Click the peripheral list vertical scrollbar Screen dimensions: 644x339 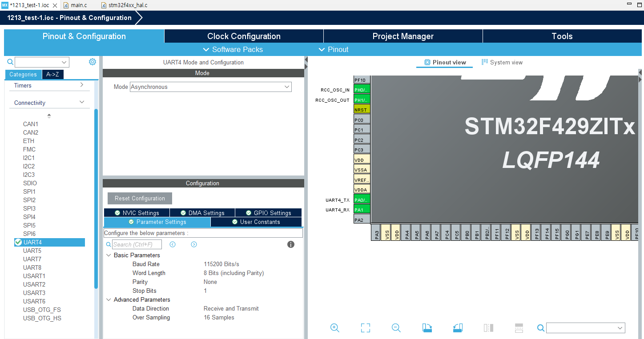click(96, 199)
